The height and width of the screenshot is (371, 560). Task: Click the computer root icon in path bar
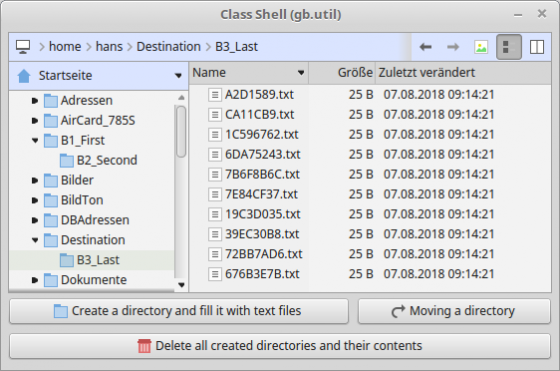click(23, 47)
